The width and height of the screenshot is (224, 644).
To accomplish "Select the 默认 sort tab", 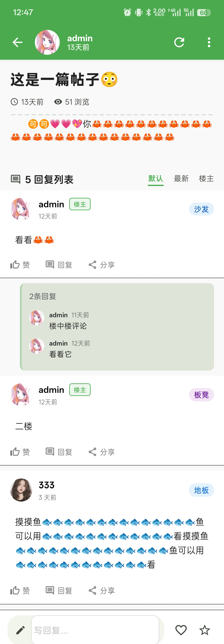I will point(156,179).
